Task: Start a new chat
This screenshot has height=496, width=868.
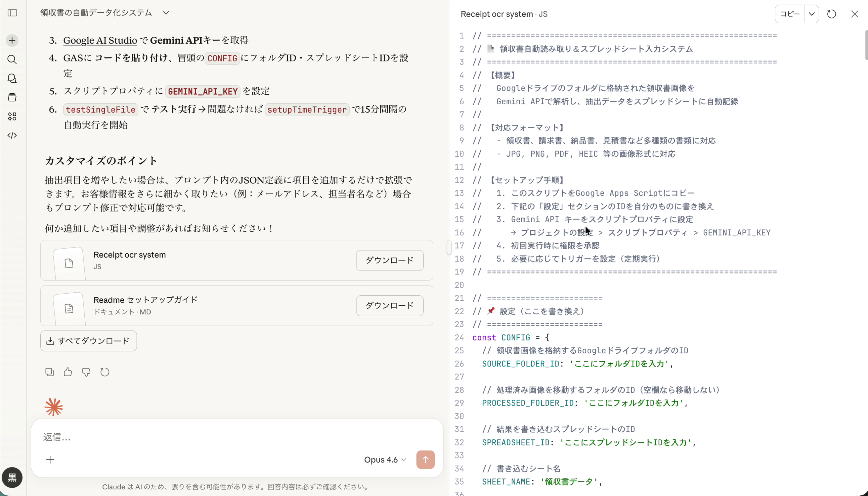Action: click(12, 40)
